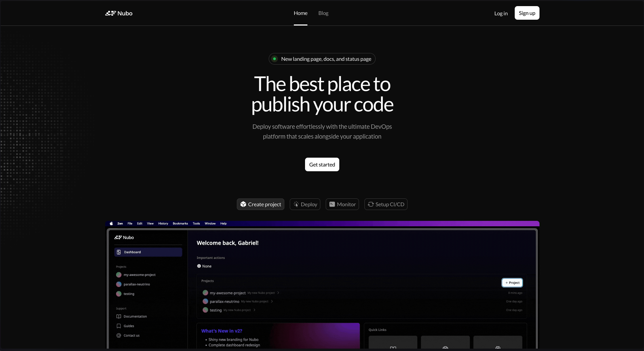Open Documentation via the book icon
The width and height of the screenshot is (644, 351).
[119, 316]
